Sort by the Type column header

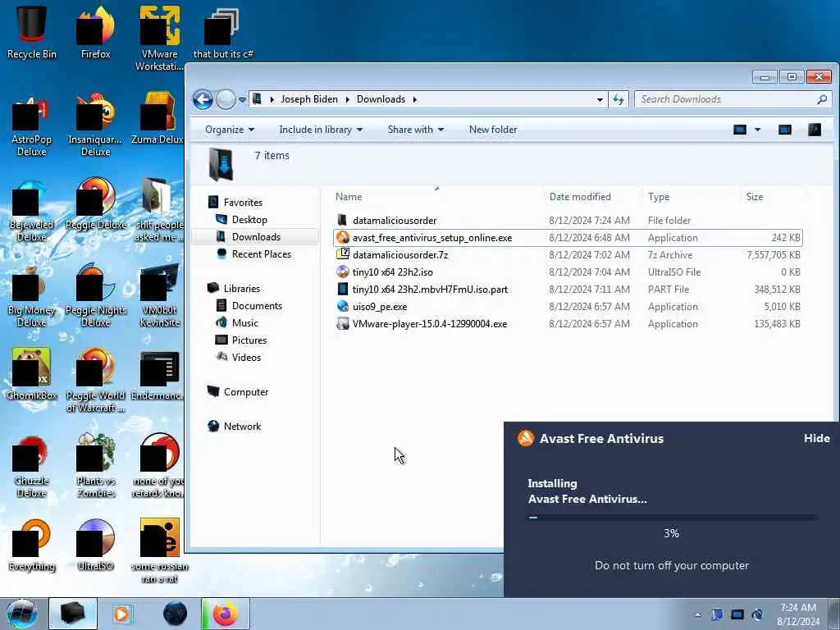(659, 197)
